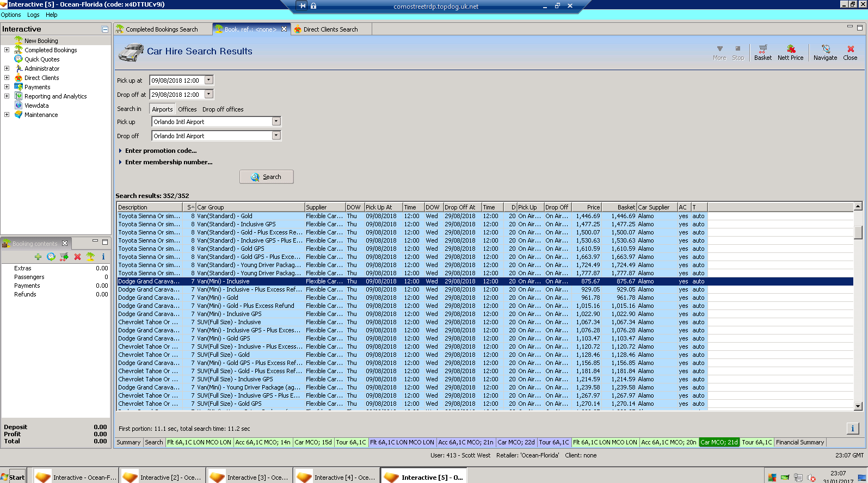This screenshot has width=868, height=483.
Task: Click the cart with green arrow icon
Action: point(64,257)
